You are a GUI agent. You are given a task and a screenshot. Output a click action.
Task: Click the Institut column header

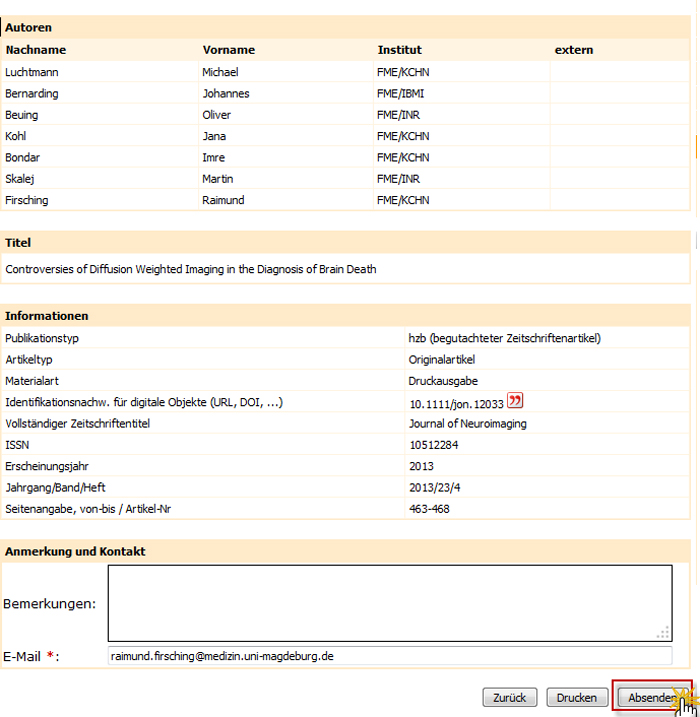(x=399, y=50)
